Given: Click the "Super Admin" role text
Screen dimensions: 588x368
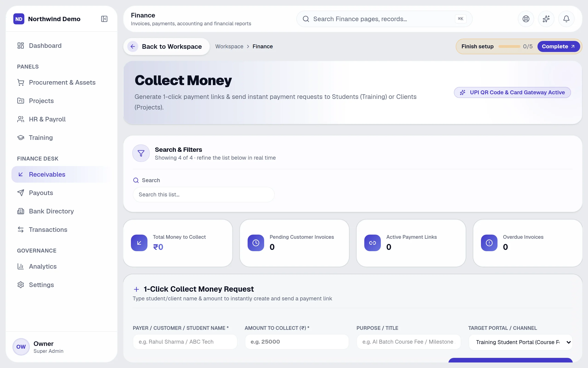Looking at the screenshot, I should [x=48, y=351].
